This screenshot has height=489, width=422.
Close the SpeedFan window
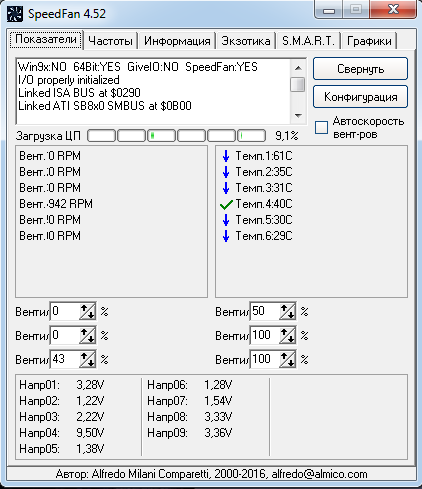coord(393,9)
